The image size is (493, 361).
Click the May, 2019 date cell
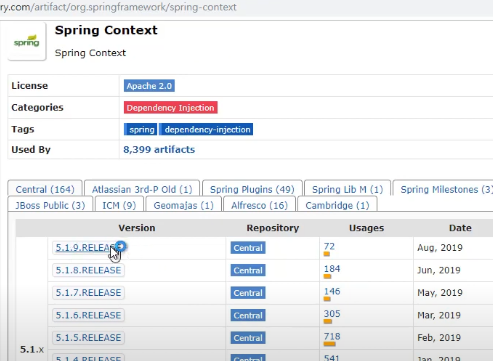440,293
